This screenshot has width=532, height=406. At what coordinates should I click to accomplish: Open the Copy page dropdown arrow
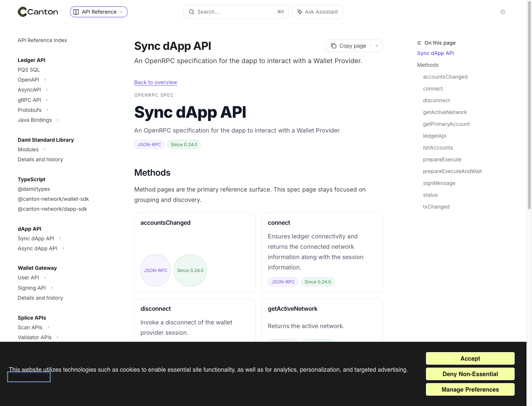[x=377, y=46]
